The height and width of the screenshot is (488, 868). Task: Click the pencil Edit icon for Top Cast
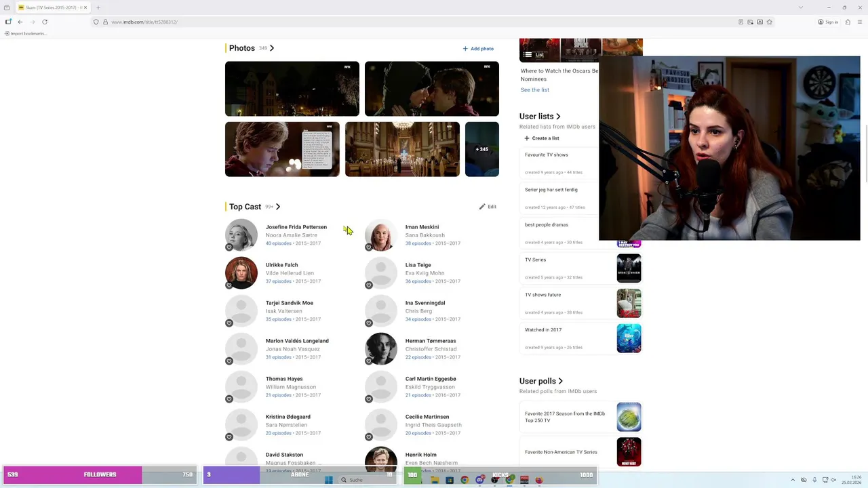(x=482, y=207)
